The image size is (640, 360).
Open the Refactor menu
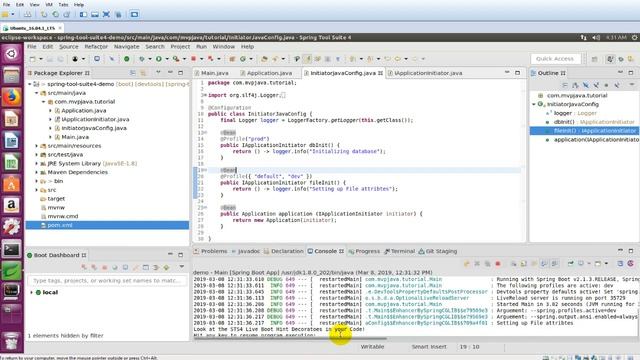click(96, 47)
